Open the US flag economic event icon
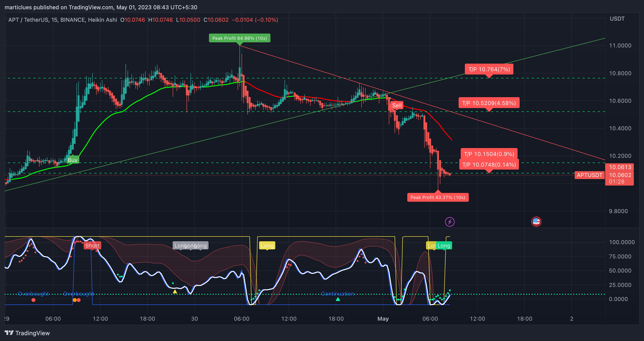 click(536, 222)
